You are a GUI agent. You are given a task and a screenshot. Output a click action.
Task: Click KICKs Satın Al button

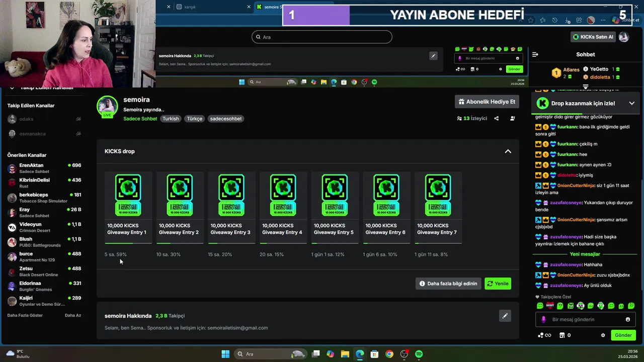[593, 37]
